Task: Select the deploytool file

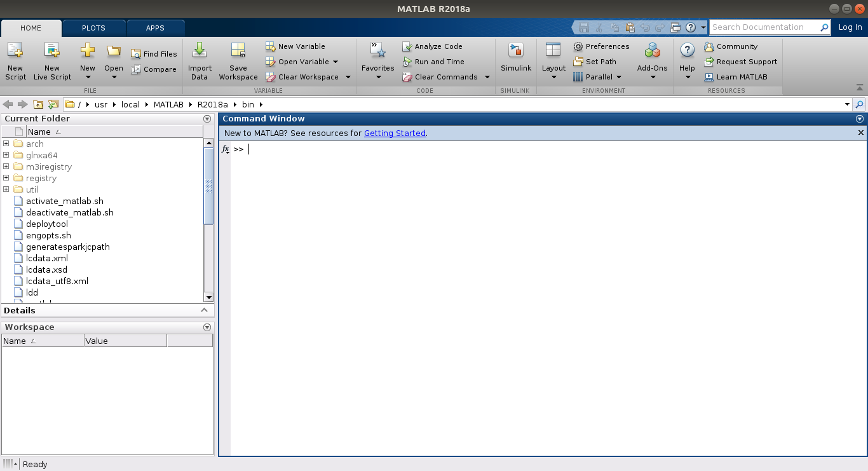Action: click(46, 224)
